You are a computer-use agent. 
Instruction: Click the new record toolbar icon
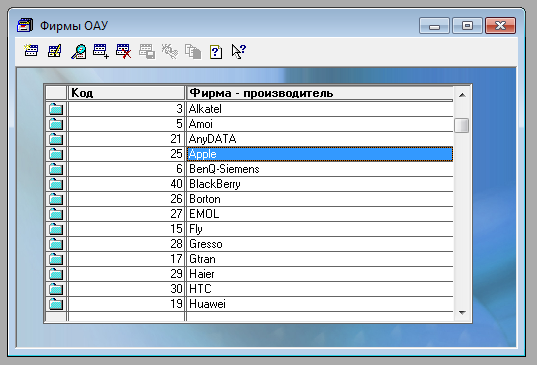pyautogui.click(x=31, y=51)
